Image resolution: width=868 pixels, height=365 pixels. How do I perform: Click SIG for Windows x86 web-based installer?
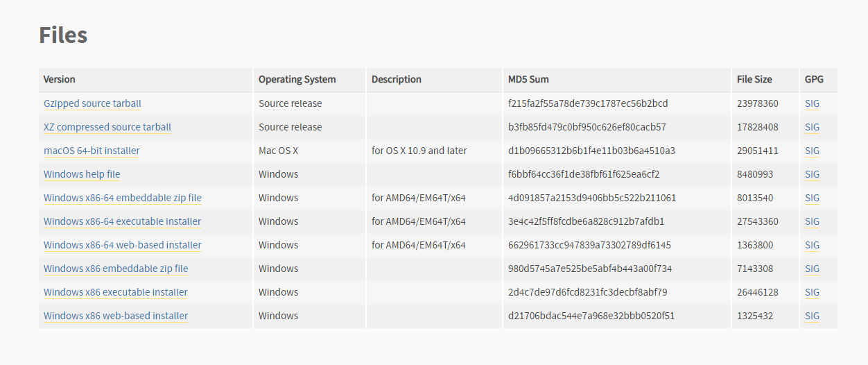point(812,316)
